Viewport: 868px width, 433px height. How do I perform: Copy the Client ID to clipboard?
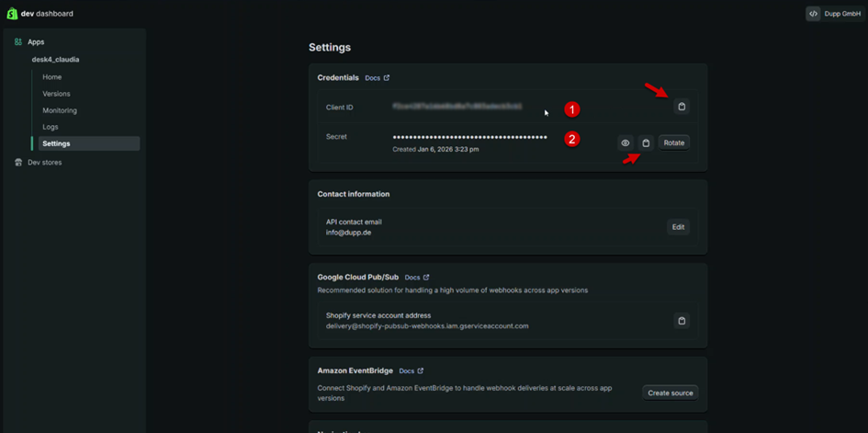(x=682, y=107)
